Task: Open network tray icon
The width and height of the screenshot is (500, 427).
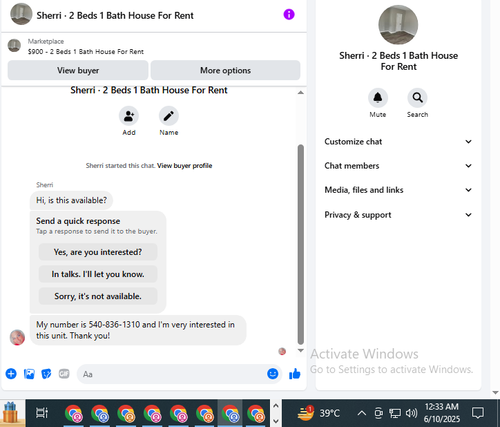Action: click(x=395, y=413)
